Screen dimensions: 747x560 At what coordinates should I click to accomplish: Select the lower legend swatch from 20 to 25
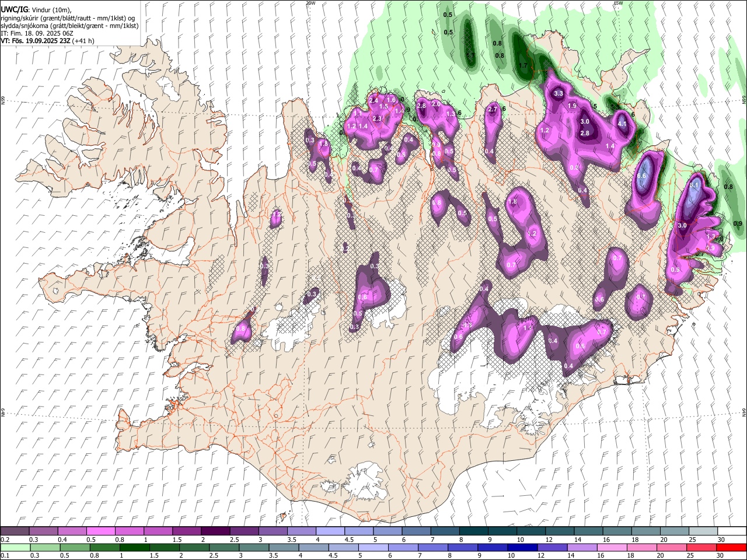(x=672, y=547)
